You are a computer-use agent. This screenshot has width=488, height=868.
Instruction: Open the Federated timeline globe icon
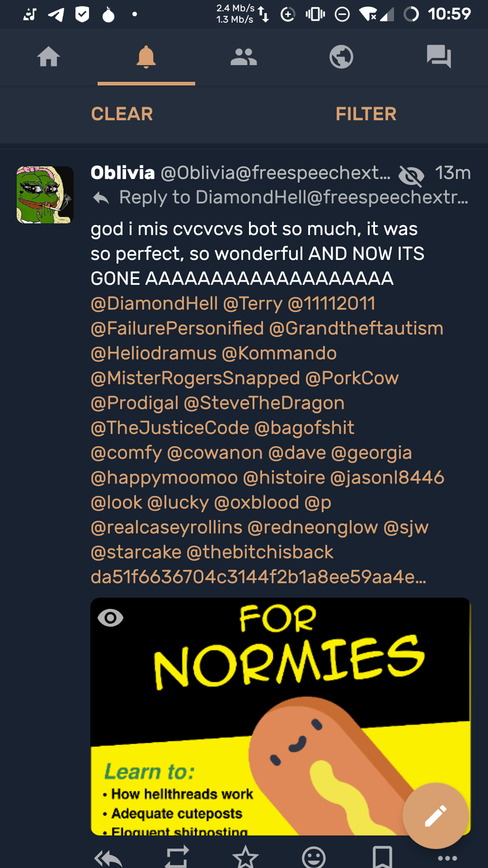point(341,57)
